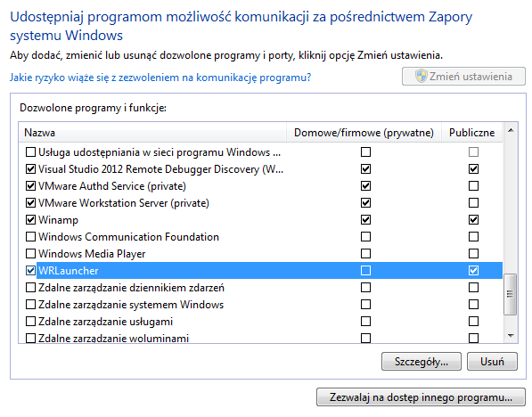Click the shield icon on Zmień ustawienia
The height and width of the screenshot is (417, 532).
point(421,76)
